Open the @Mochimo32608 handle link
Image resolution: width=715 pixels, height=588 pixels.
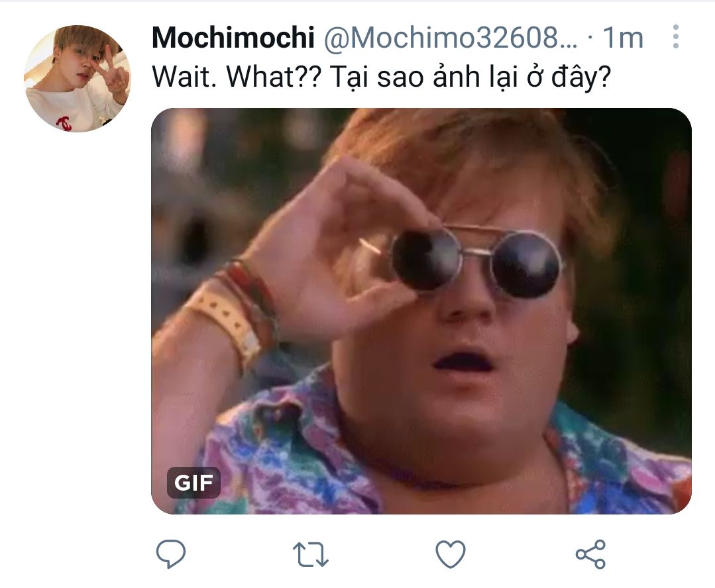(451, 37)
